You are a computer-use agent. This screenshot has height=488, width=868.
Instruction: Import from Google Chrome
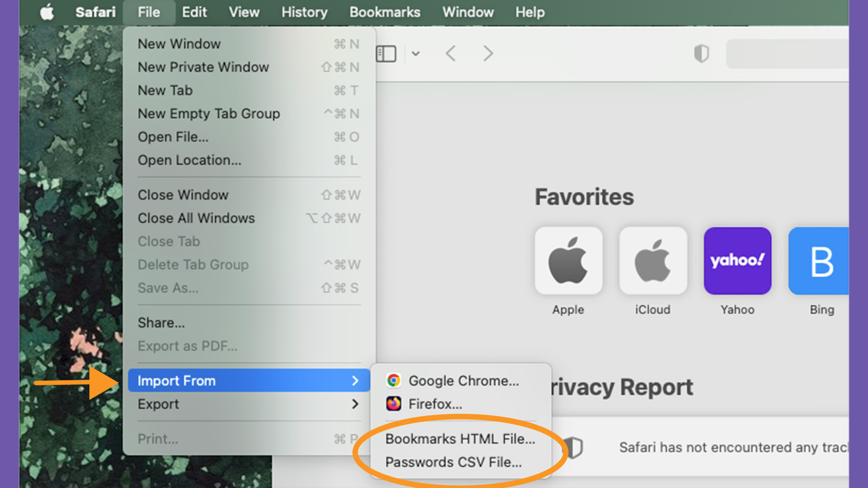click(463, 380)
